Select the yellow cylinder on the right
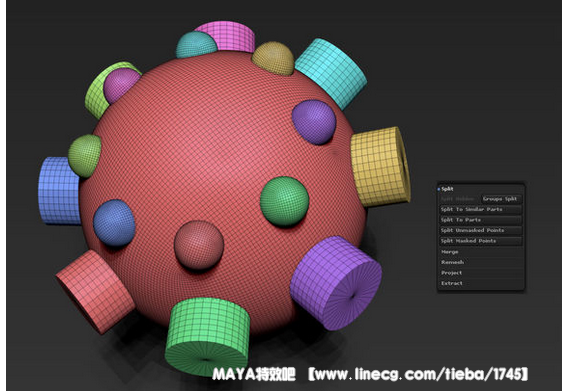562x391 pixels. [x=380, y=167]
